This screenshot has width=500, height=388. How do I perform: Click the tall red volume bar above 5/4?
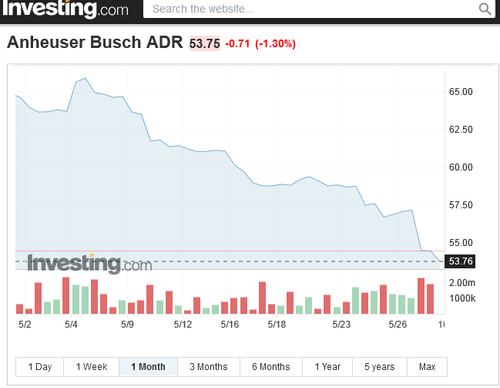click(x=66, y=295)
